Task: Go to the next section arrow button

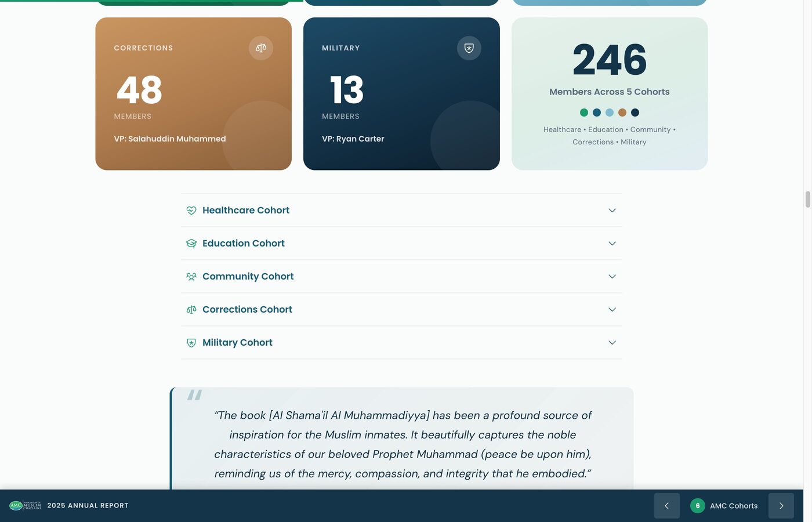Action: pyautogui.click(x=781, y=506)
